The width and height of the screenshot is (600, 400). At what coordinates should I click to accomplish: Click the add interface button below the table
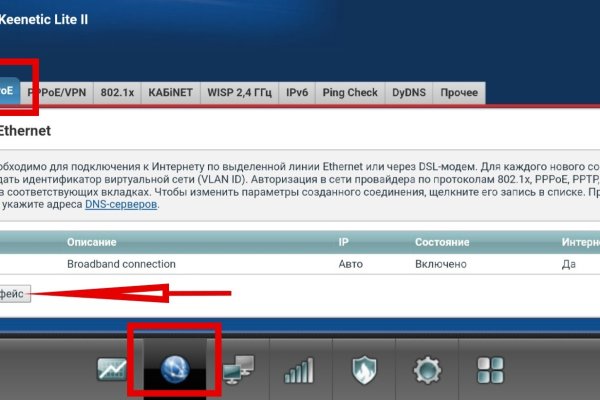[14, 293]
